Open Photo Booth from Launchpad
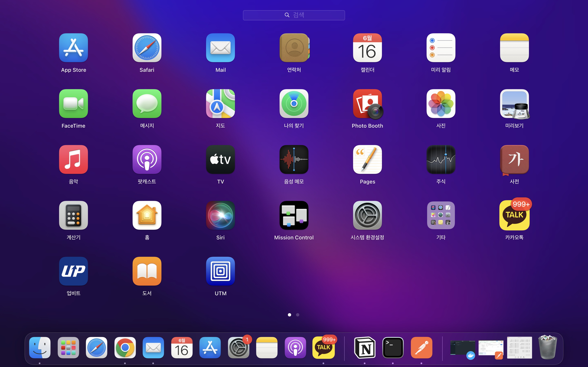The height and width of the screenshot is (367, 588). point(367,104)
